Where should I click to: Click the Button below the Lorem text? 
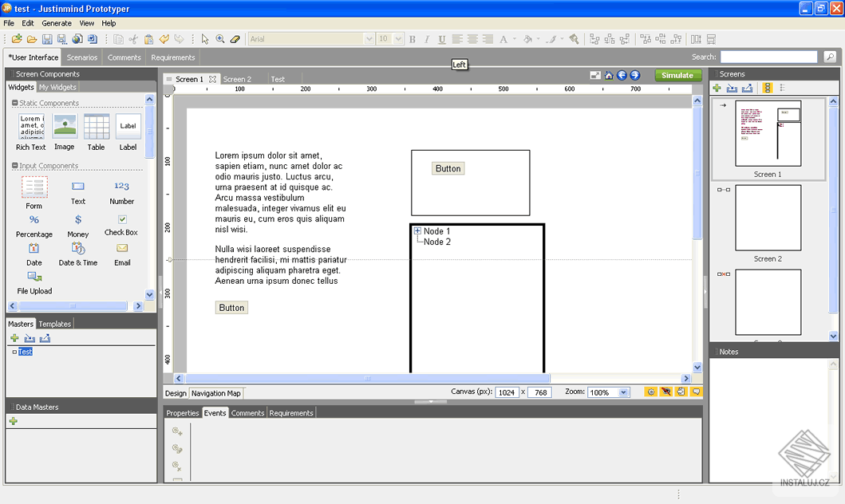[x=231, y=308]
